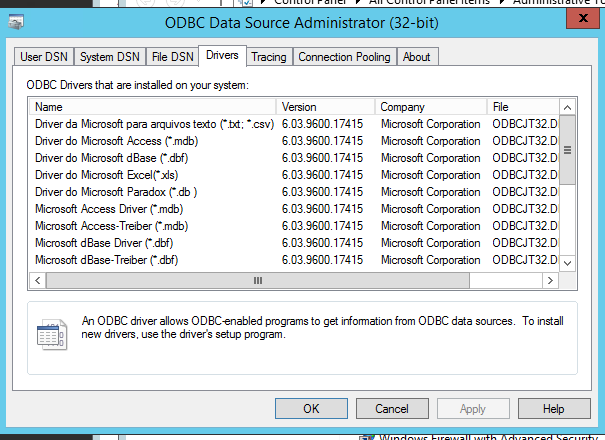Click the Cancel button
The image size is (605, 440).
392,408
